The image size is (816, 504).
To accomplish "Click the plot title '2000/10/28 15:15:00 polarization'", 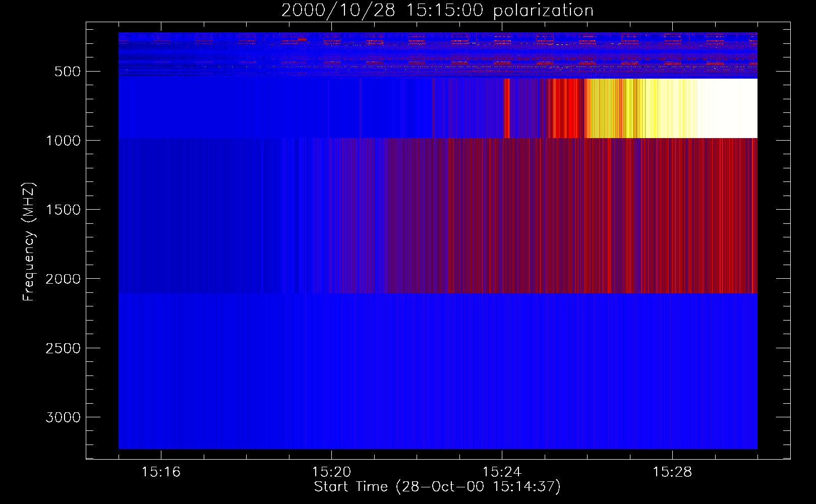I will click(x=437, y=10).
